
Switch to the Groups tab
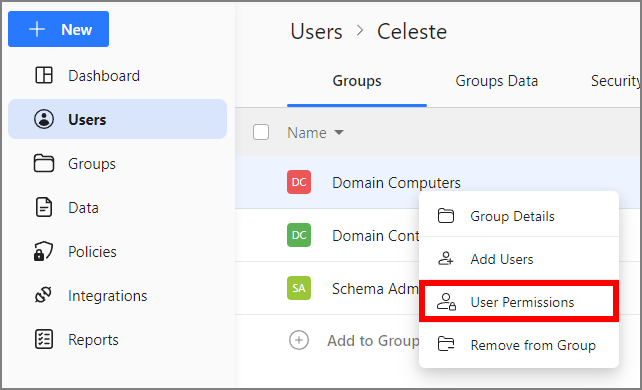357,81
